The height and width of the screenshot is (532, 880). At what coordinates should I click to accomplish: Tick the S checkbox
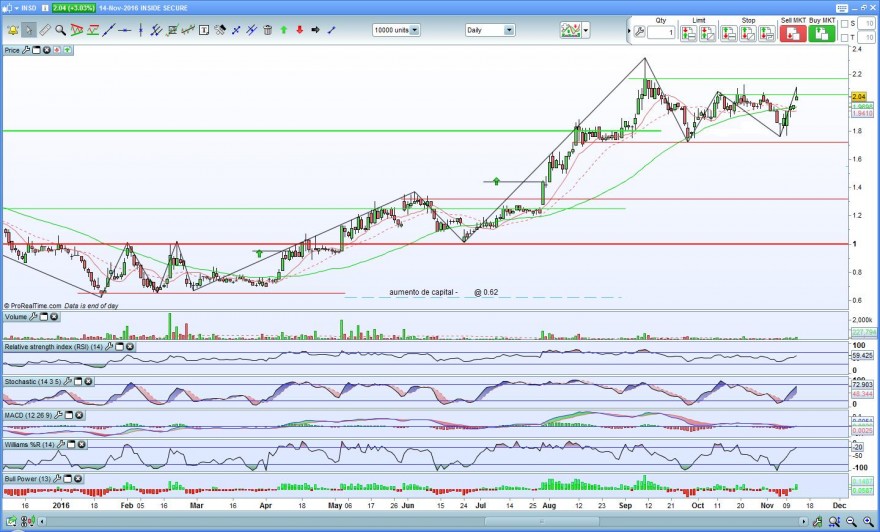[844, 24]
